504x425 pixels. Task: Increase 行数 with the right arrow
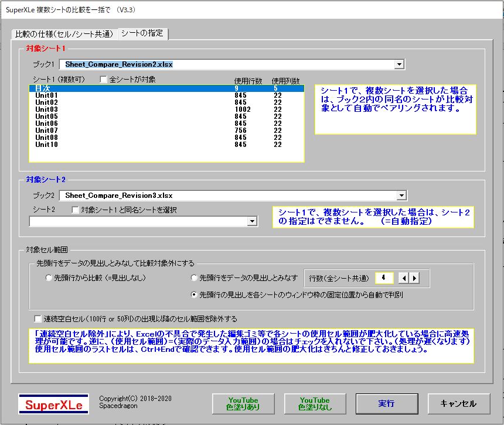414,278
